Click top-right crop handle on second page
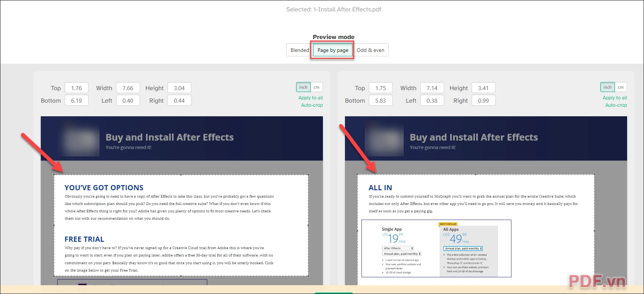This screenshot has width=644, height=294. point(594,174)
